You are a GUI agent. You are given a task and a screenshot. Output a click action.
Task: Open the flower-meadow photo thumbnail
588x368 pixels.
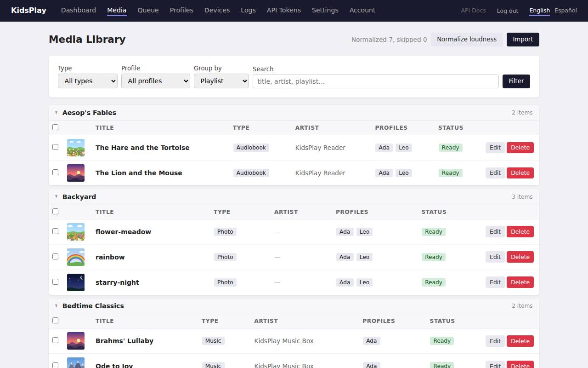[x=76, y=232]
